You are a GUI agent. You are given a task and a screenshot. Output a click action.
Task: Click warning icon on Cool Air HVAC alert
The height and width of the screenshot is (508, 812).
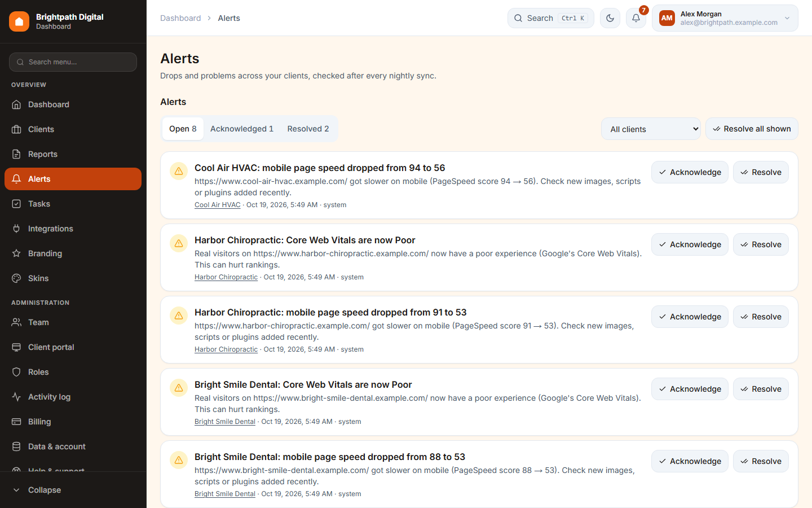pos(179,171)
